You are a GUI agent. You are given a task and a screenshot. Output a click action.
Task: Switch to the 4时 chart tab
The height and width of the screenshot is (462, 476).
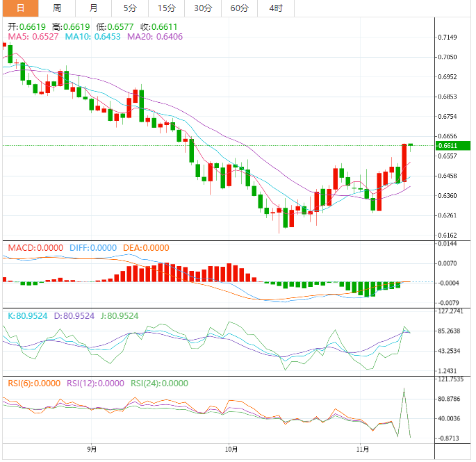(x=276, y=8)
